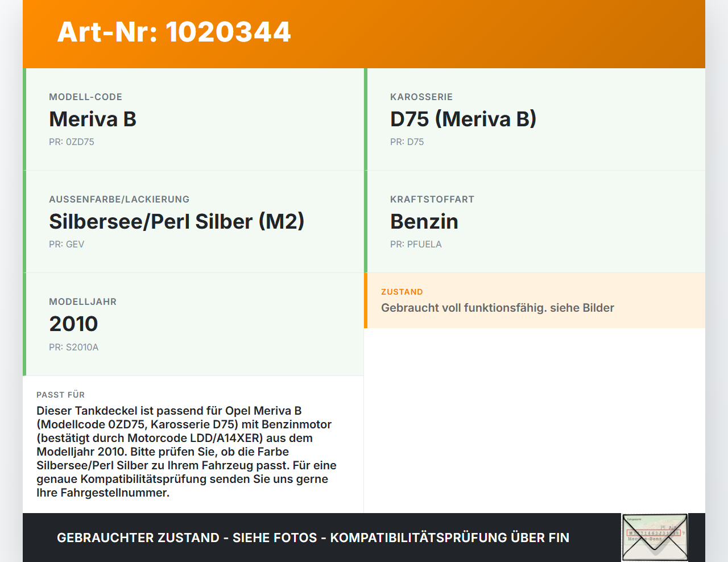Screen dimensions: 728x562
Task: Select the "D75 (Meriva B)" body value
Action: point(463,119)
